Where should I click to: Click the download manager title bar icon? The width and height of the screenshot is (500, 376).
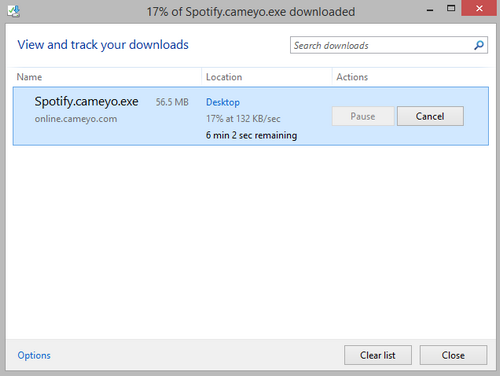[14, 11]
